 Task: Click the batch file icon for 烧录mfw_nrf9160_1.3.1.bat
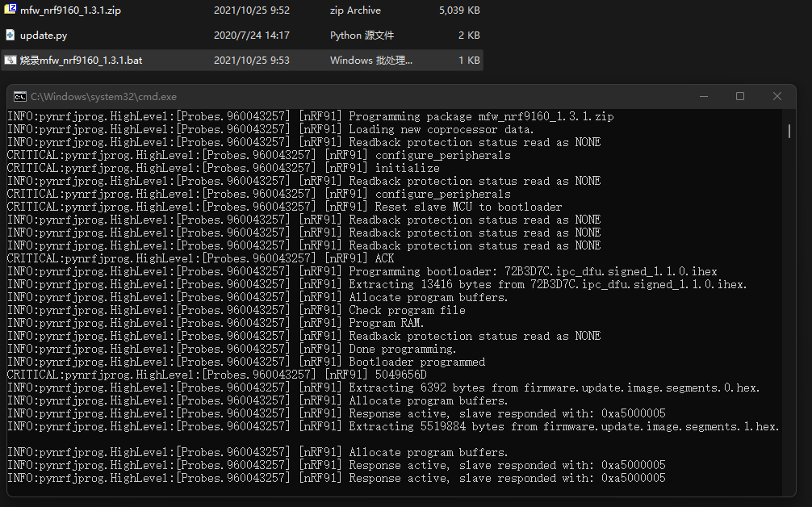click(10, 61)
